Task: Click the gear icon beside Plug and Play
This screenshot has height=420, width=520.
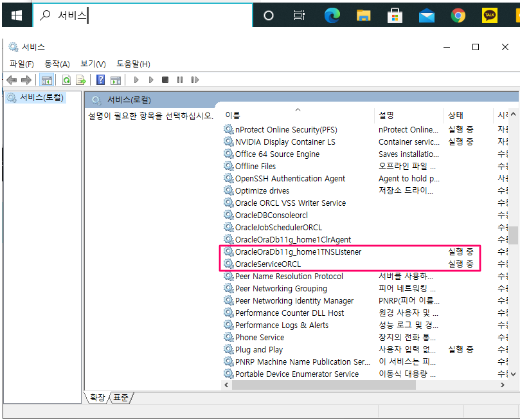Action: pos(228,350)
